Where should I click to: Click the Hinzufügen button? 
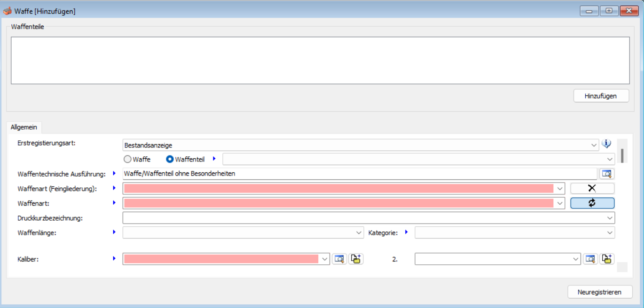[601, 96]
